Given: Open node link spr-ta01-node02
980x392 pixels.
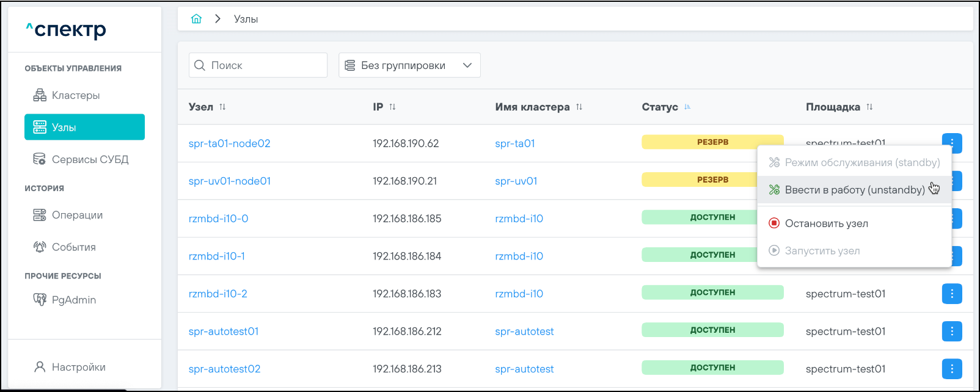Looking at the screenshot, I should pos(229,143).
